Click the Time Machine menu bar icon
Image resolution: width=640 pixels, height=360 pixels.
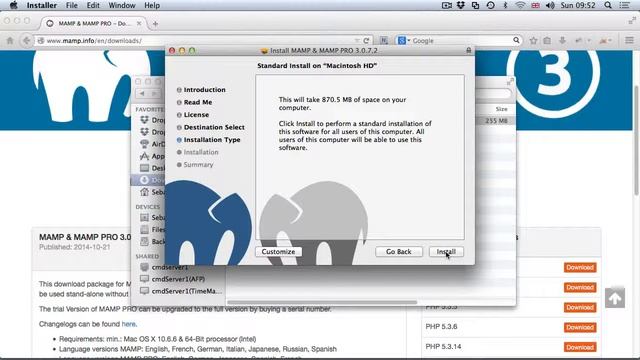click(x=490, y=5)
